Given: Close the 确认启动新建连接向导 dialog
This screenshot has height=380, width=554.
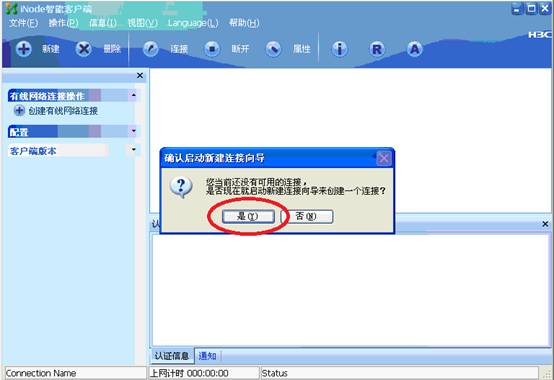Looking at the screenshot, I should (384, 158).
